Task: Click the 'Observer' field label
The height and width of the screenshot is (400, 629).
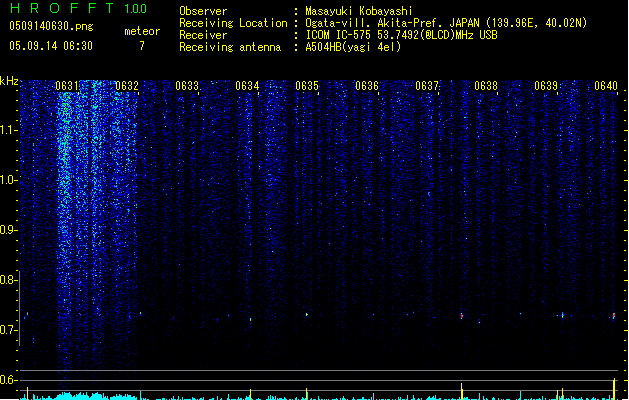Action: 203,11
